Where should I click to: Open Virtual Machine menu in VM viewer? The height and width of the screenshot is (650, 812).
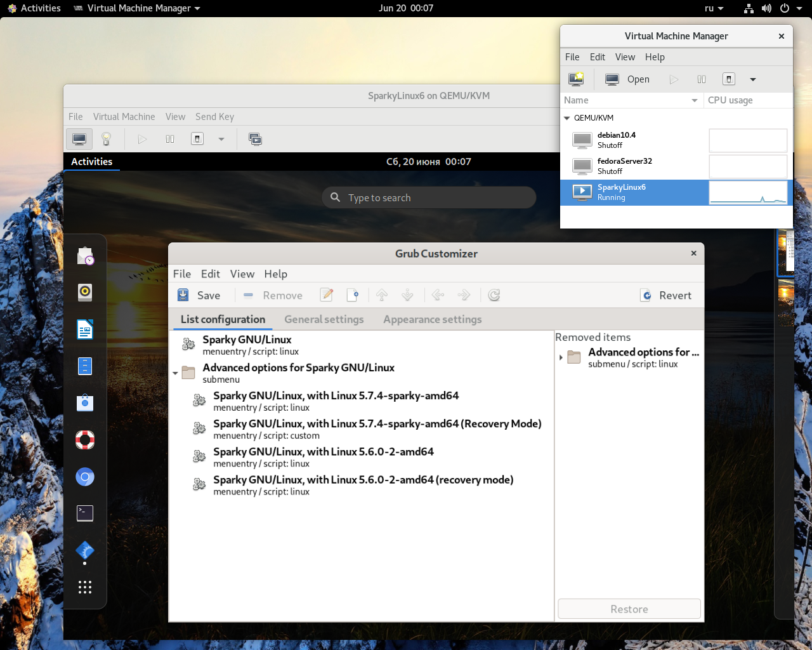click(124, 117)
